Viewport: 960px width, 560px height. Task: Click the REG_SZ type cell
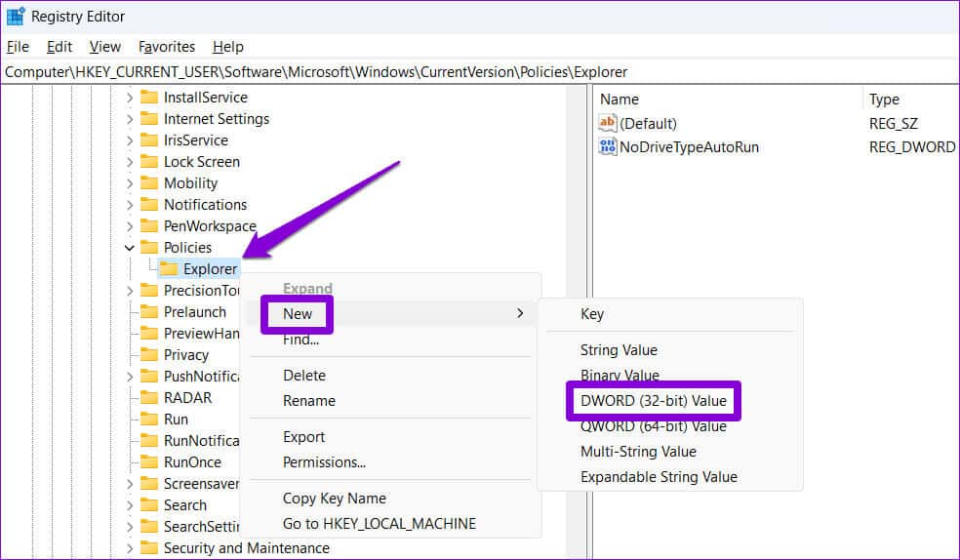[894, 124]
